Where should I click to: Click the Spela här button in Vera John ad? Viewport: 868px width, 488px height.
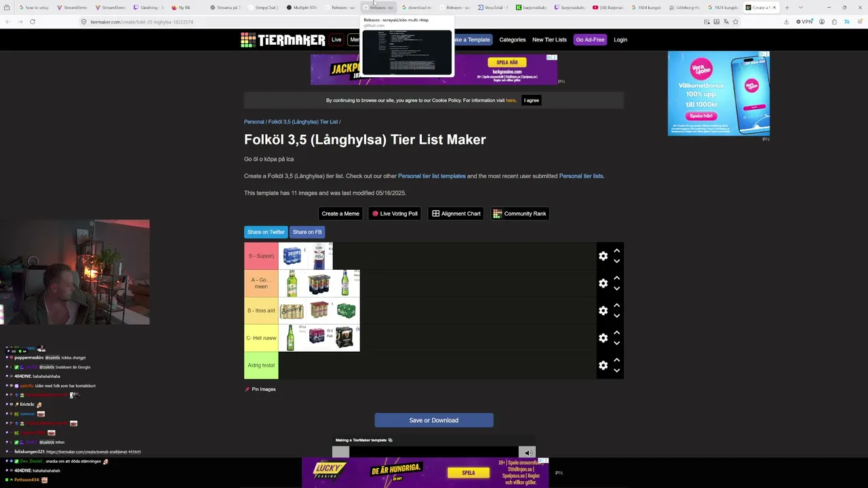(x=702, y=116)
